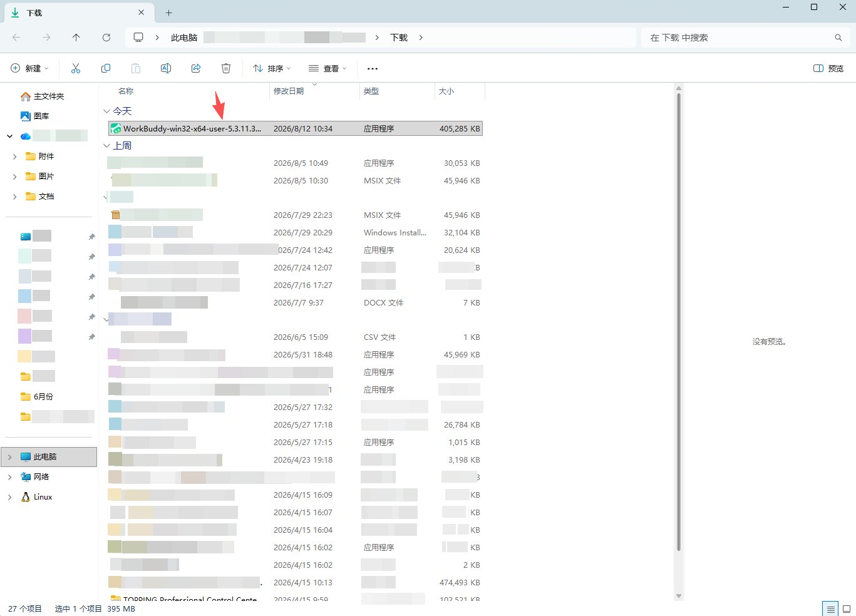Expand the 图片 folder in sidebar
The height and width of the screenshot is (616, 856).
[x=15, y=177]
